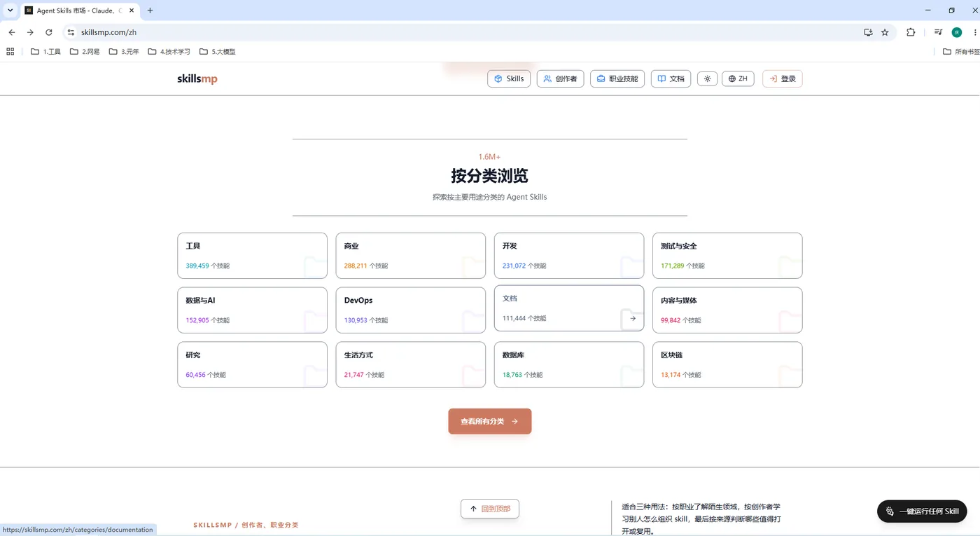This screenshot has width=980, height=536.
Task: Open the Extensions puzzle icon
Action: [911, 32]
